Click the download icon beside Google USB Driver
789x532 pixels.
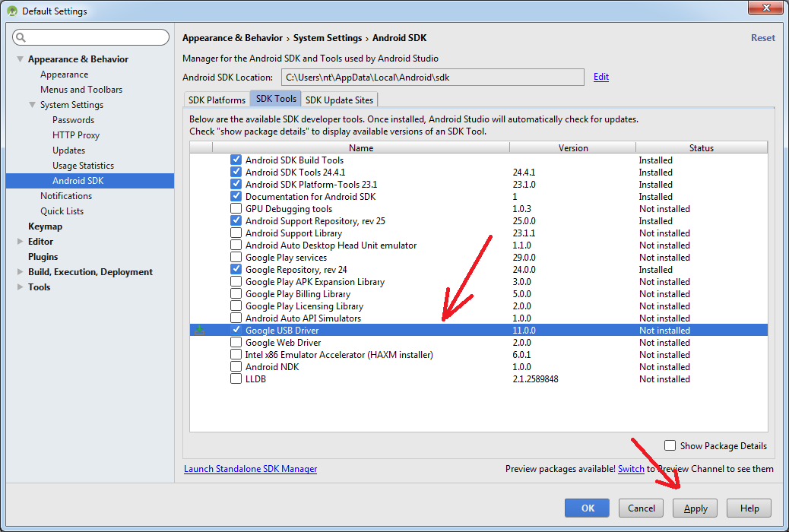click(200, 330)
